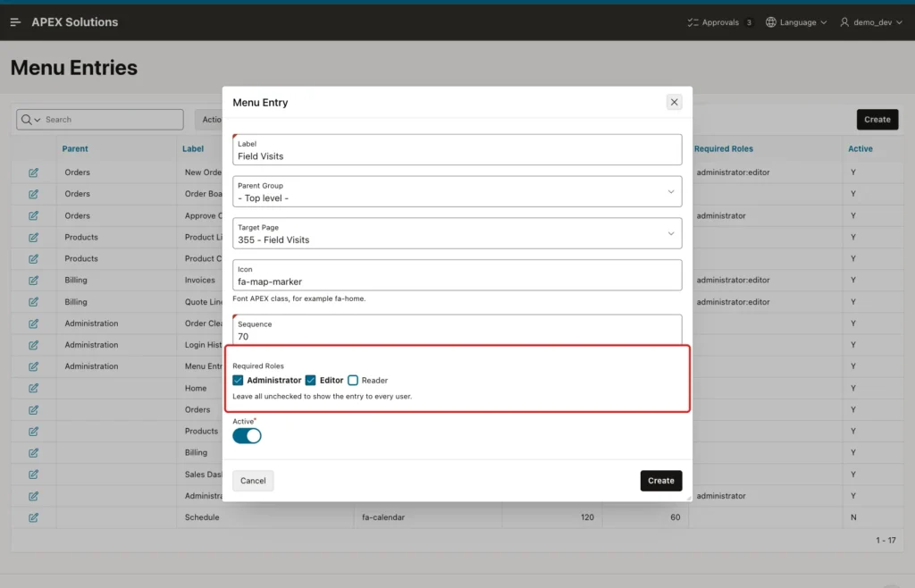Click the 120 value in Schedule row
Screen dimensions: 915x588
587,517
